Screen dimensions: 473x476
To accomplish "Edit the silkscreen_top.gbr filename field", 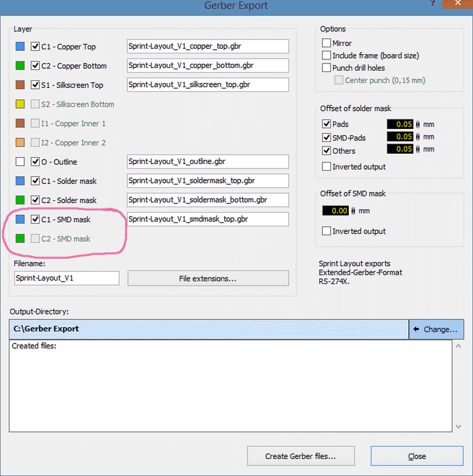I will pos(208,85).
